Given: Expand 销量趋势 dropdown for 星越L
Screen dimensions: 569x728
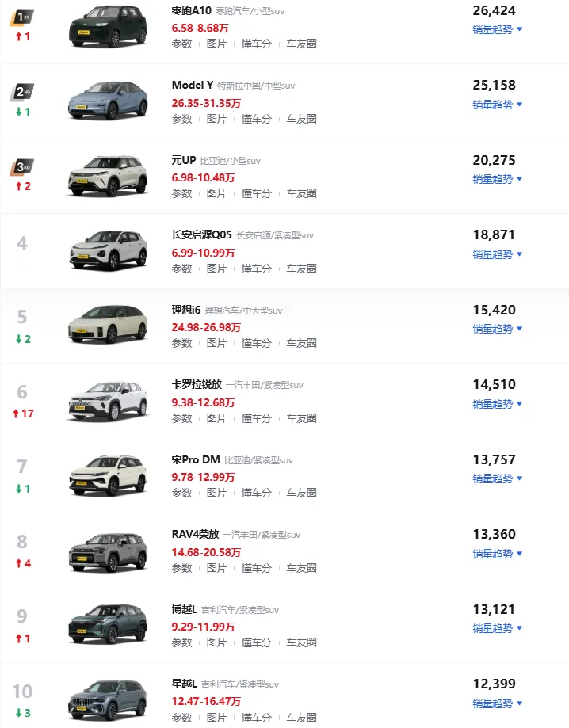Looking at the screenshot, I should click(x=498, y=703).
